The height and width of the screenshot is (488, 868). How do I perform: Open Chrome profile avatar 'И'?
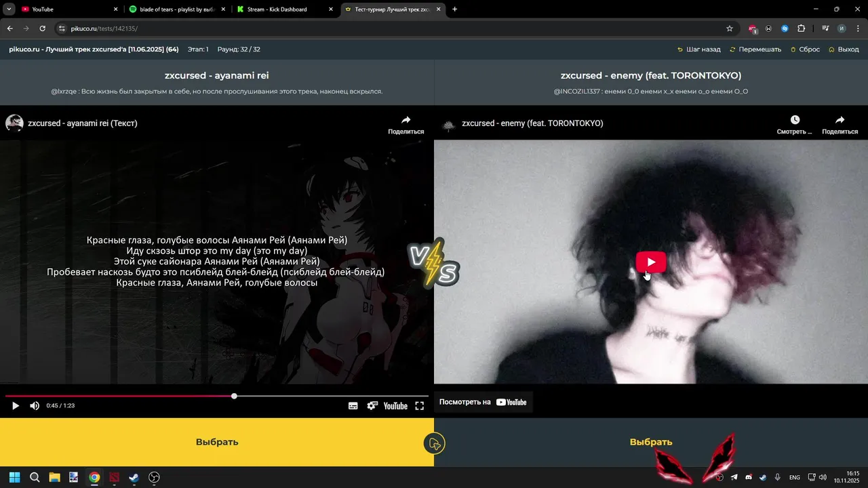click(x=842, y=28)
